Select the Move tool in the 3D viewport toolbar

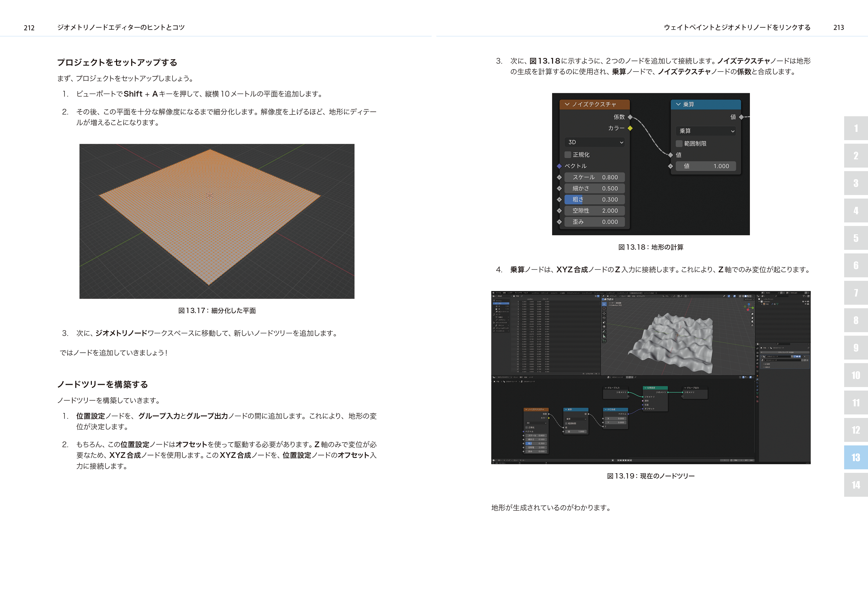click(x=604, y=313)
